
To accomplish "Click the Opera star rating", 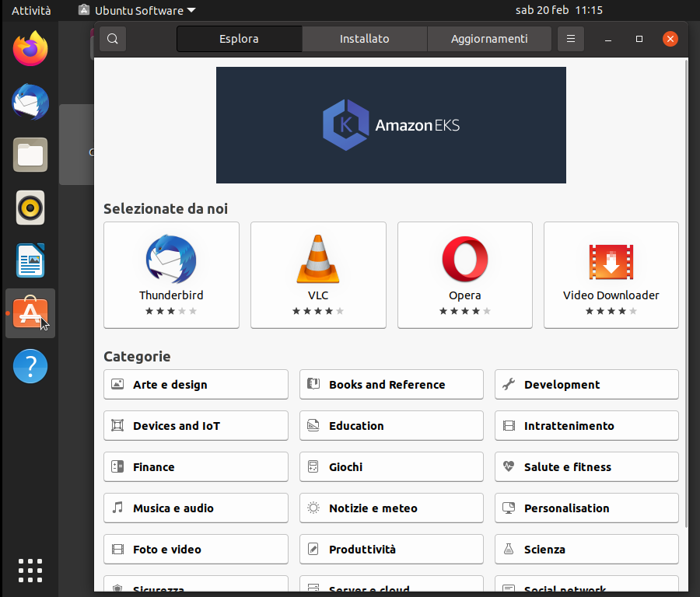I will click(x=465, y=311).
